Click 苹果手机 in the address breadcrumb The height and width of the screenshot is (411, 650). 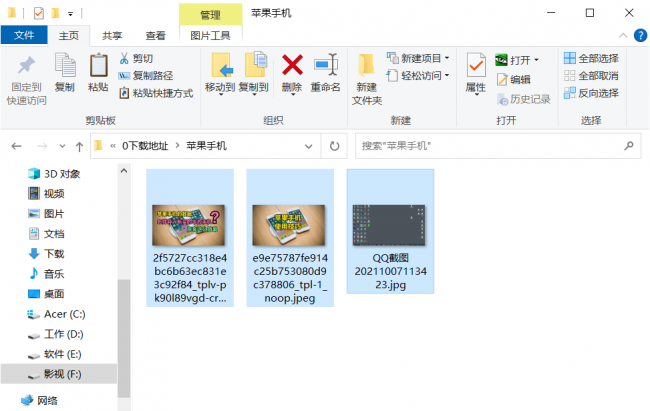click(x=206, y=146)
